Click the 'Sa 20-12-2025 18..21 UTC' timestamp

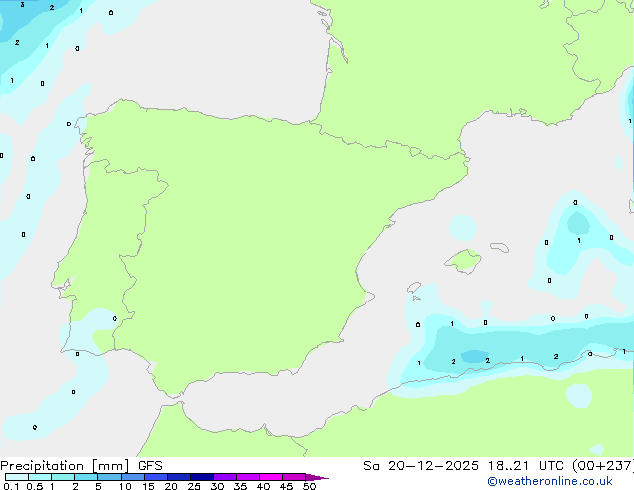click(x=463, y=466)
